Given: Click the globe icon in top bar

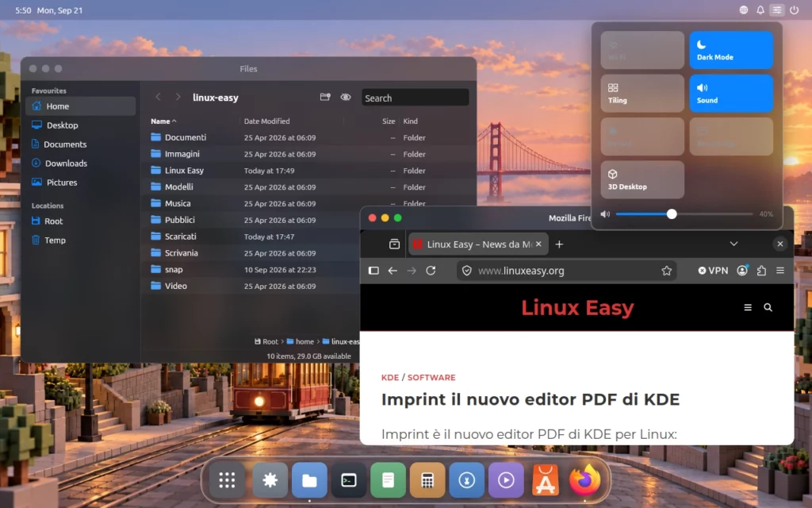Looking at the screenshot, I should click(x=744, y=10).
